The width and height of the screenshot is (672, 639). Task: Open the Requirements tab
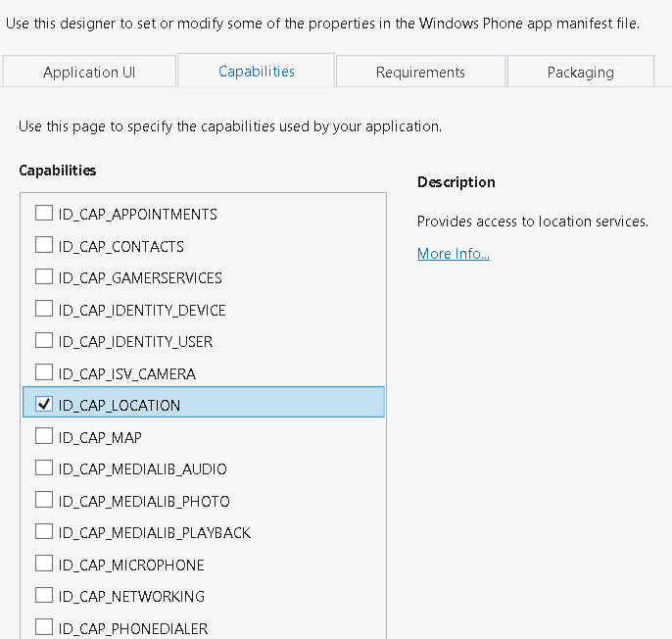(420, 72)
